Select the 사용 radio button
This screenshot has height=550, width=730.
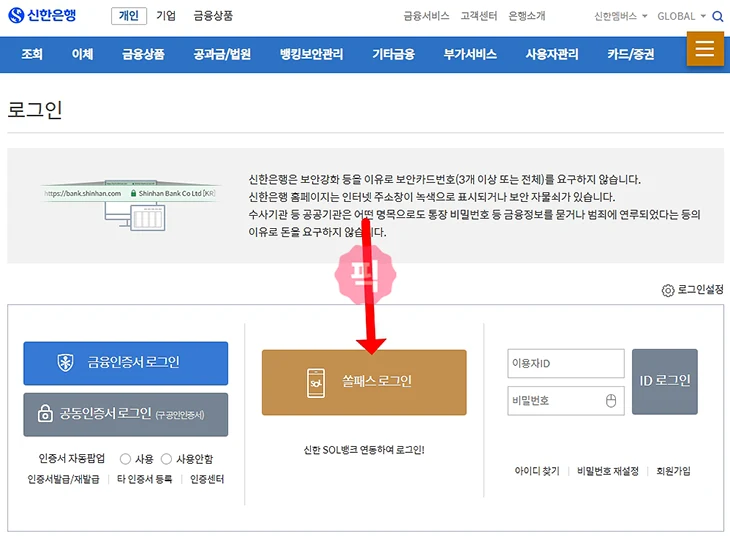pyautogui.click(x=125, y=459)
